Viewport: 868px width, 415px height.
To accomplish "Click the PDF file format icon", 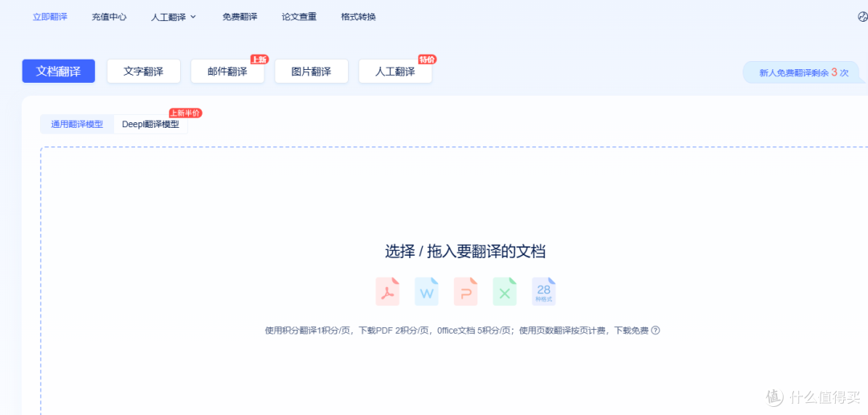I will [x=387, y=291].
